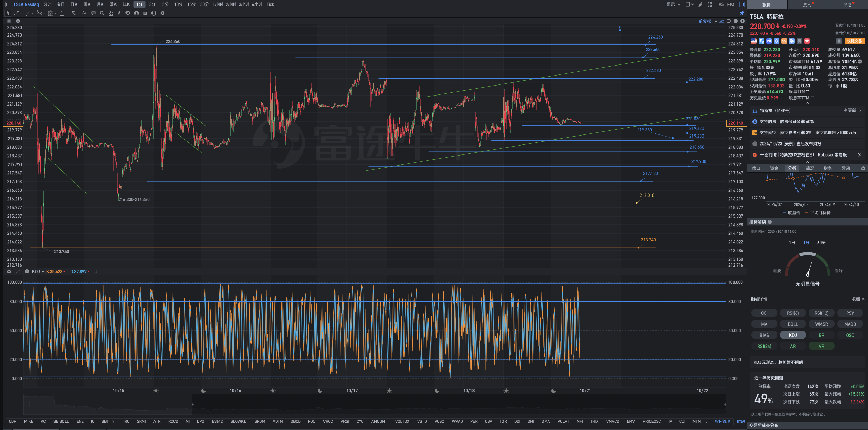The image size is (868, 430).
Task: Select the Fibonacci grid drawing tool
Action: pyautogui.click(x=51, y=13)
